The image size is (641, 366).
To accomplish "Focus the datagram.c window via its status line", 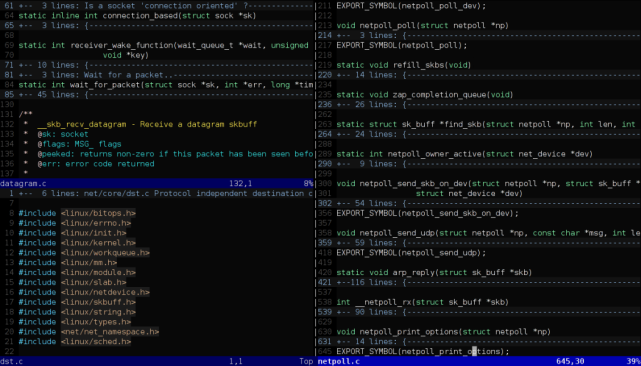I will tap(157, 184).
